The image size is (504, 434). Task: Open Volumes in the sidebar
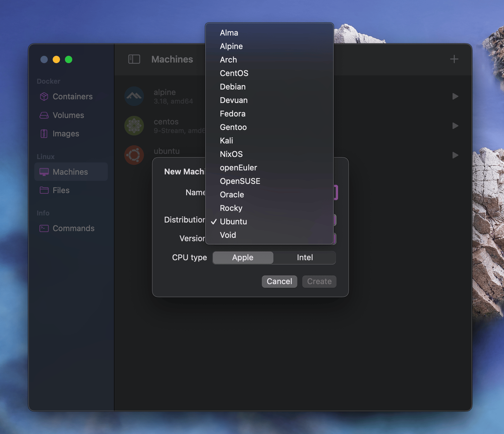tap(71, 115)
